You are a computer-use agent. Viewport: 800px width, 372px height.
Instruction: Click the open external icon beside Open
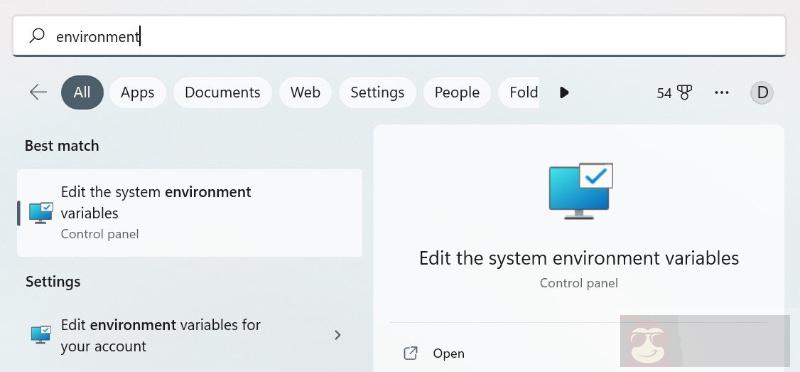[411, 353]
